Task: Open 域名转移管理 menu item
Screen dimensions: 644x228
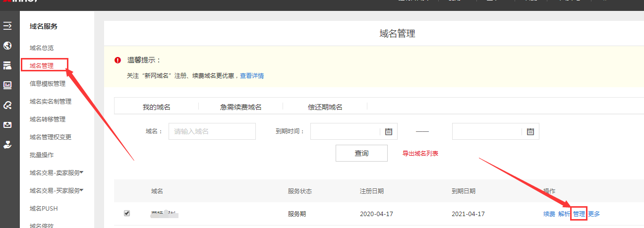Action: click(48, 119)
